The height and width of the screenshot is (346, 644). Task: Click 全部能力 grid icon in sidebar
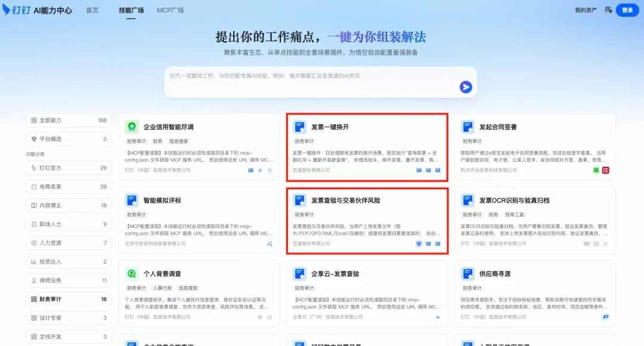[x=33, y=120]
